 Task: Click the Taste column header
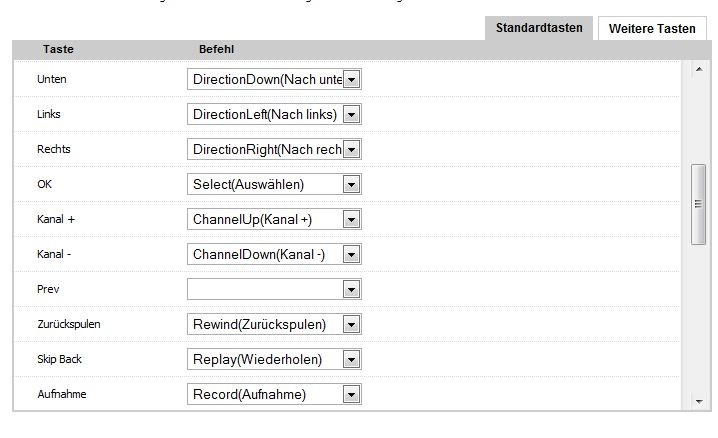pyautogui.click(x=58, y=49)
